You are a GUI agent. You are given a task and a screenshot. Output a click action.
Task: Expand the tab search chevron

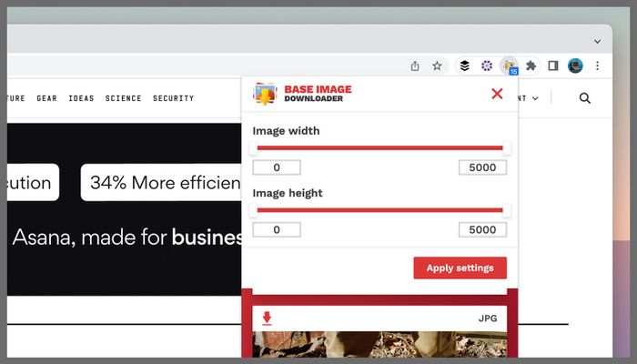(597, 42)
